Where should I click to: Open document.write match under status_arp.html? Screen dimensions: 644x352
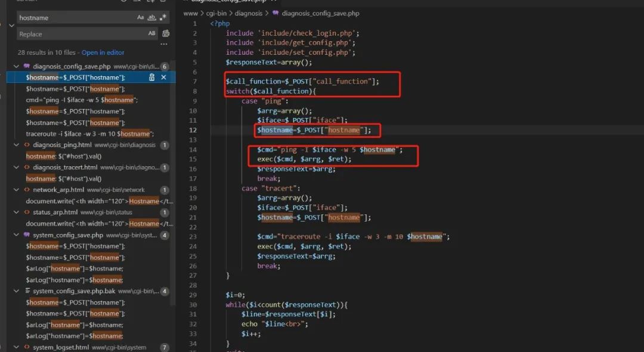pos(100,223)
